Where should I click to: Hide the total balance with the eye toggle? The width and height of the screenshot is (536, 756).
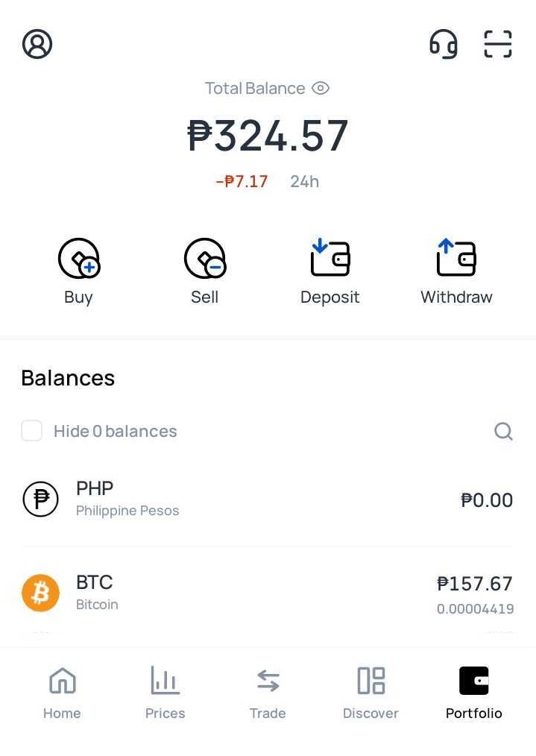321,88
